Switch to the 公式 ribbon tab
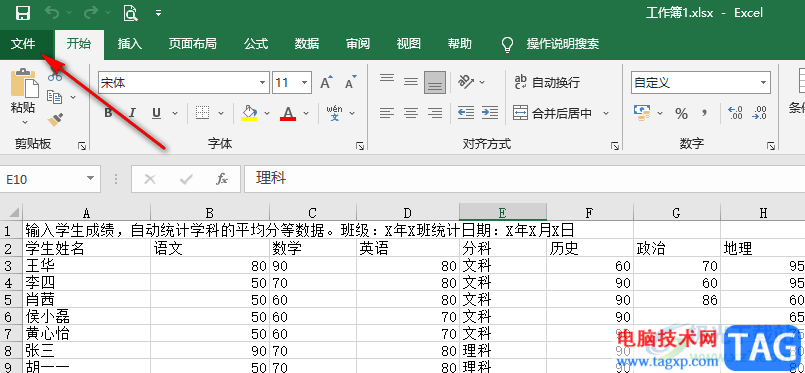Screen dimensions: 805x373 click(256, 44)
